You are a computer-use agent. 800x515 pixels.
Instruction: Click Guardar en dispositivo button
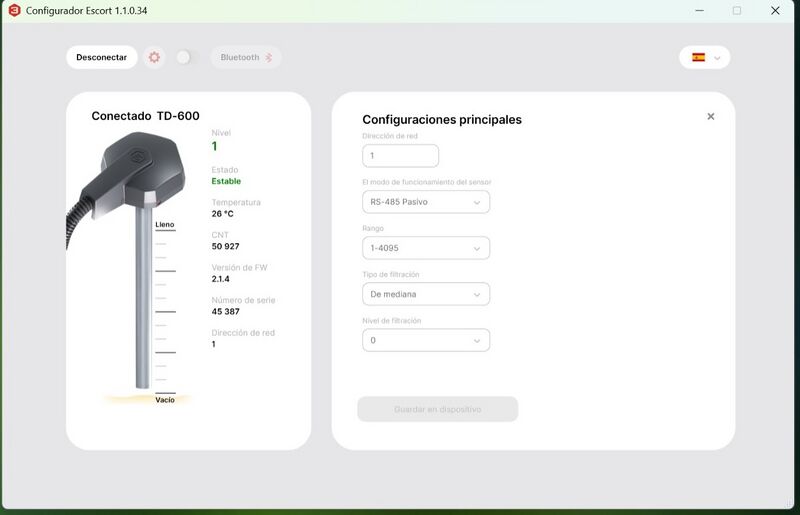(x=438, y=409)
